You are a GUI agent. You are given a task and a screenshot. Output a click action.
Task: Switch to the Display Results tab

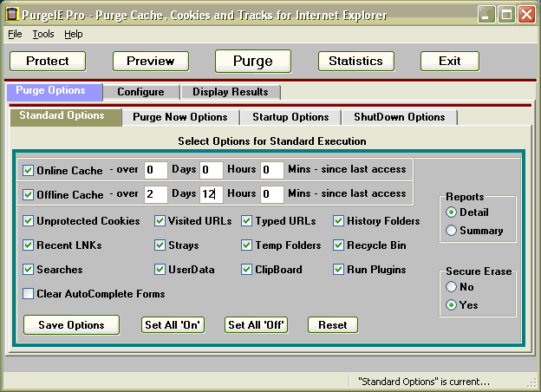point(231,92)
